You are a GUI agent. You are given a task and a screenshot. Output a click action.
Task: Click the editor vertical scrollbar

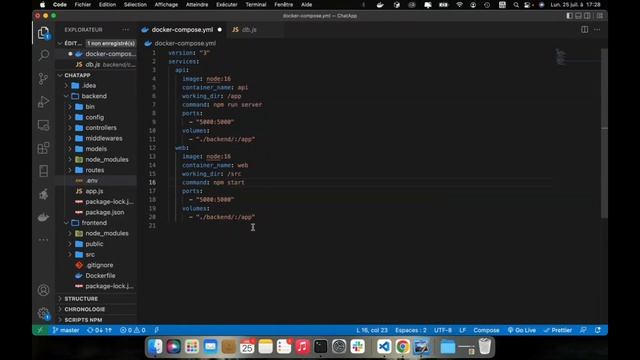[604, 133]
